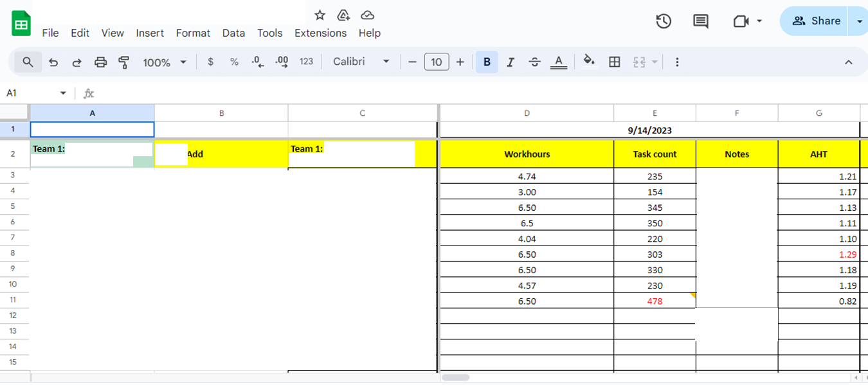This screenshot has height=385, width=868.
Task: Open the zoom 100% dropdown
Action: pos(165,62)
